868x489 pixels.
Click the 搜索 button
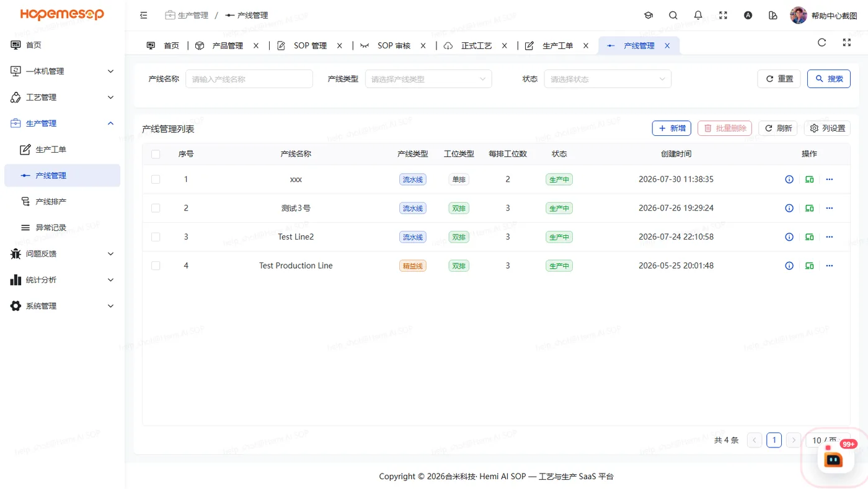829,79
